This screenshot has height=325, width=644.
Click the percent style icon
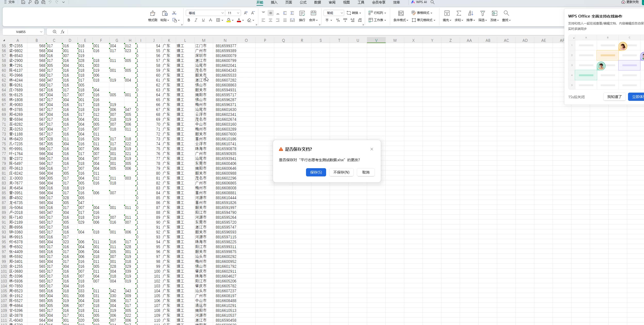pos(338,20)
